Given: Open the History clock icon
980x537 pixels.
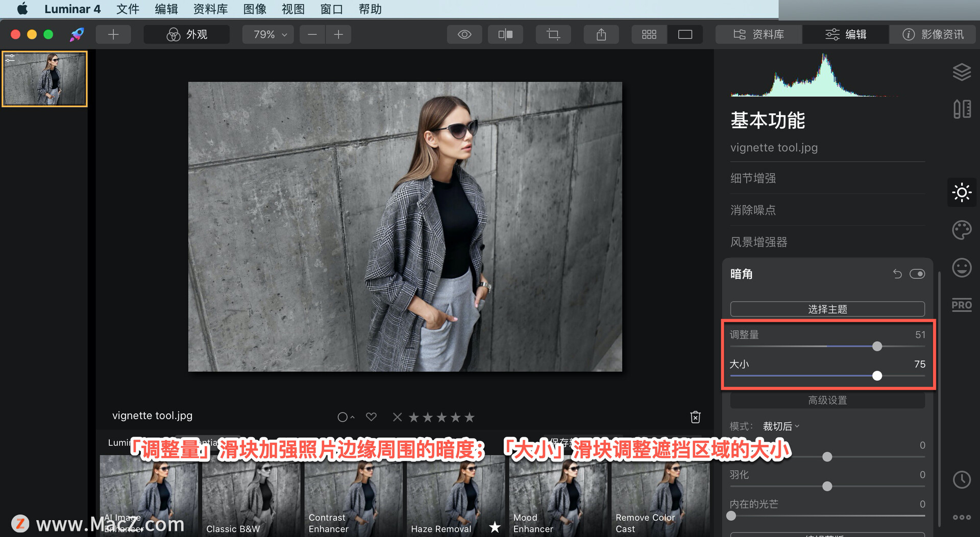Looking at the screenshot, I should point(962,480).
